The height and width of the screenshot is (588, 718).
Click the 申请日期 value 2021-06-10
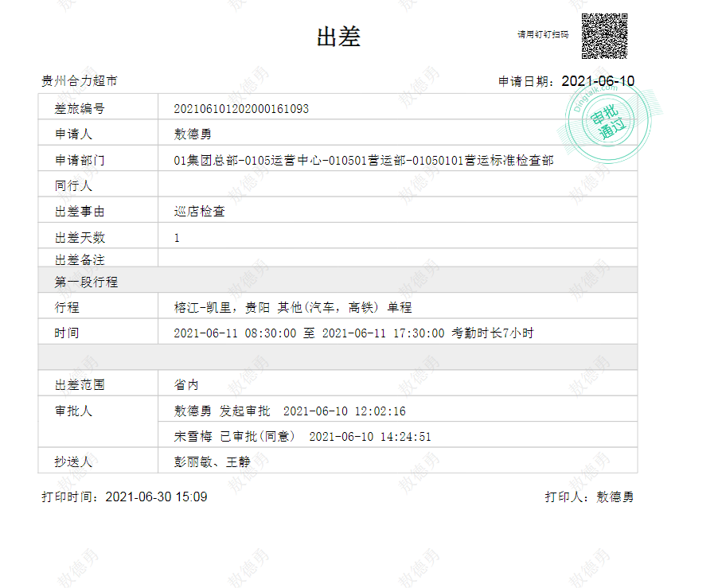(x=598, y=81)
